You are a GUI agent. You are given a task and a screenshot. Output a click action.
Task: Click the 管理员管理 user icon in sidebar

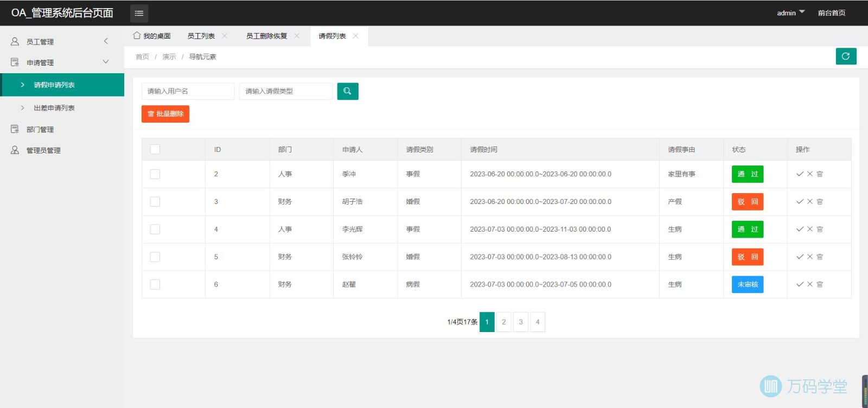(15, 150)
